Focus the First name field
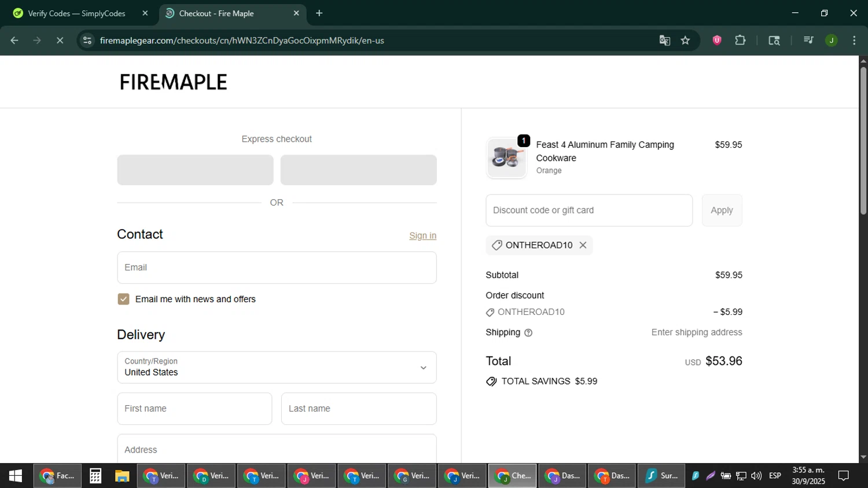 coord(194,409)
